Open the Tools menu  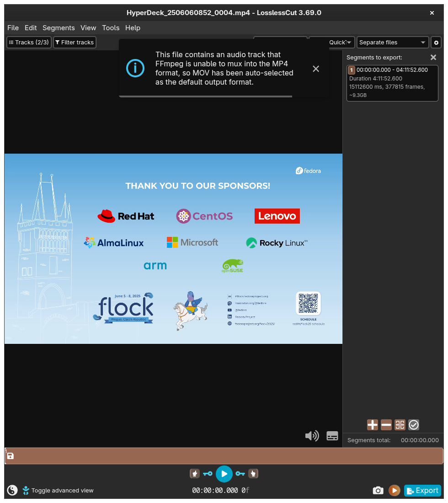click(111, 28)
